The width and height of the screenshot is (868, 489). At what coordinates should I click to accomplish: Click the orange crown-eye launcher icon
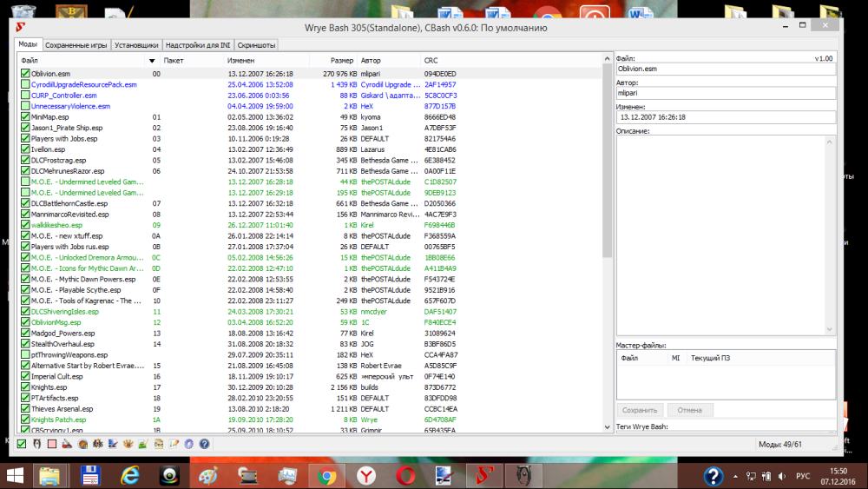(x=128, y=444)
